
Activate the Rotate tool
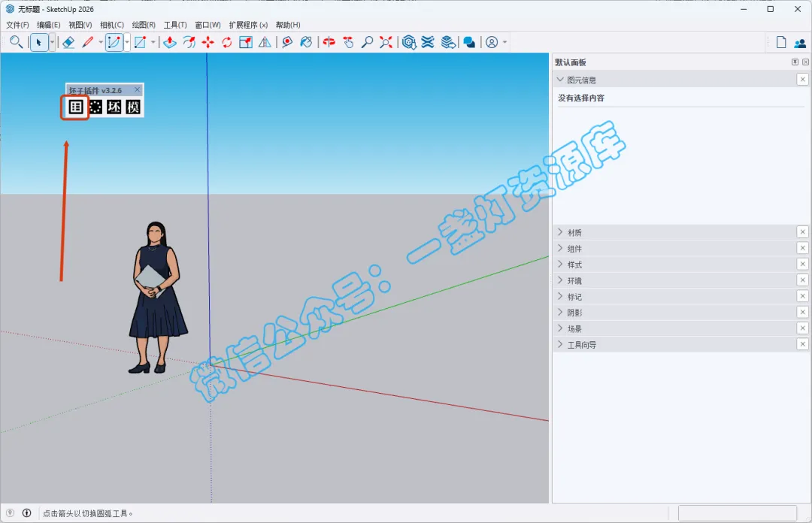tap(227, 43)
